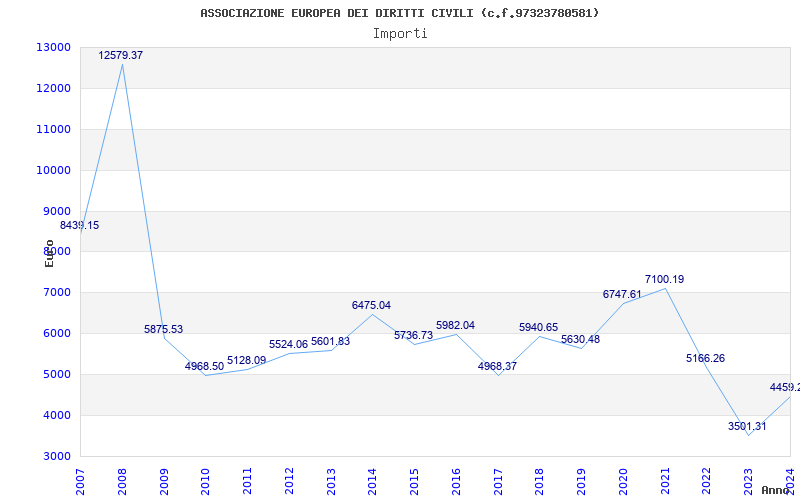Select the 2020 x-axis year label
The width and height of the screenshot is (800, 500).
point(623,482)
